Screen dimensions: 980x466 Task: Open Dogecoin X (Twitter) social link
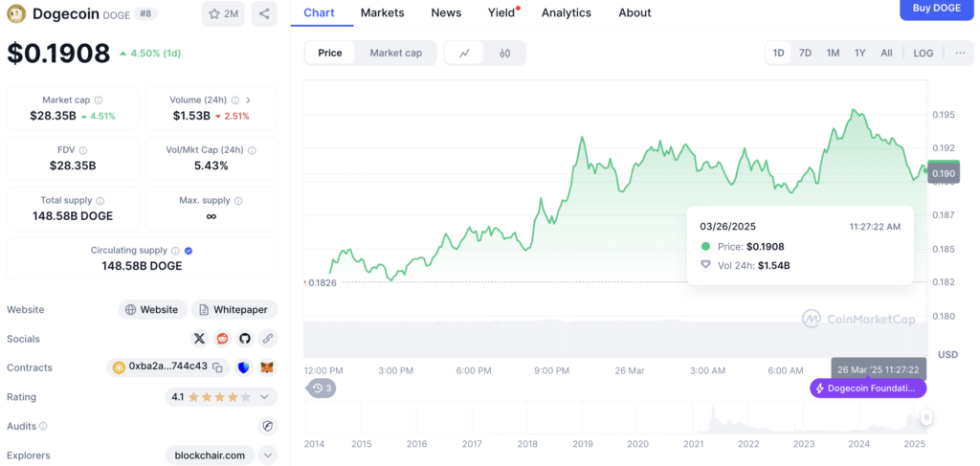tap(199, 339)
